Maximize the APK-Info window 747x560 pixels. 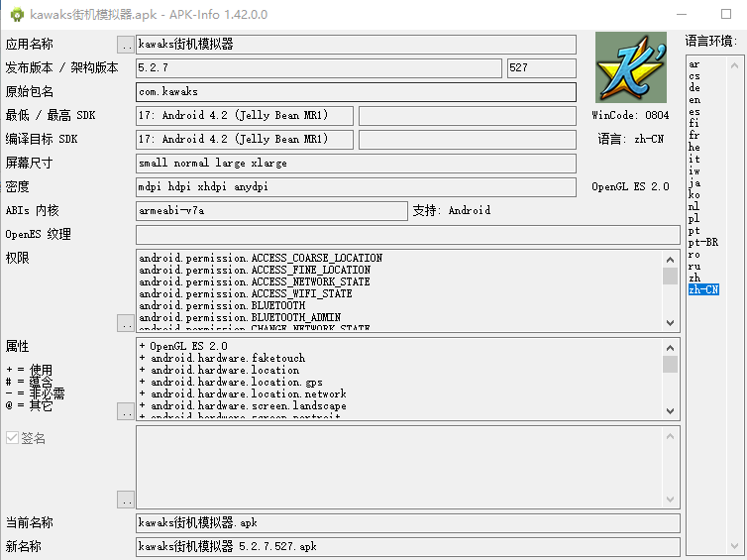[x=726, y=14]
